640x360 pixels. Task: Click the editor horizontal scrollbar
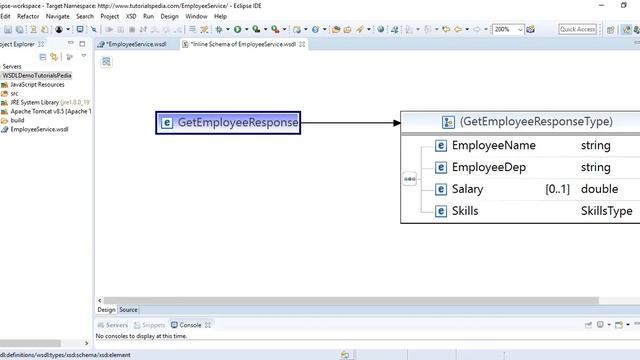click(351, 300)
